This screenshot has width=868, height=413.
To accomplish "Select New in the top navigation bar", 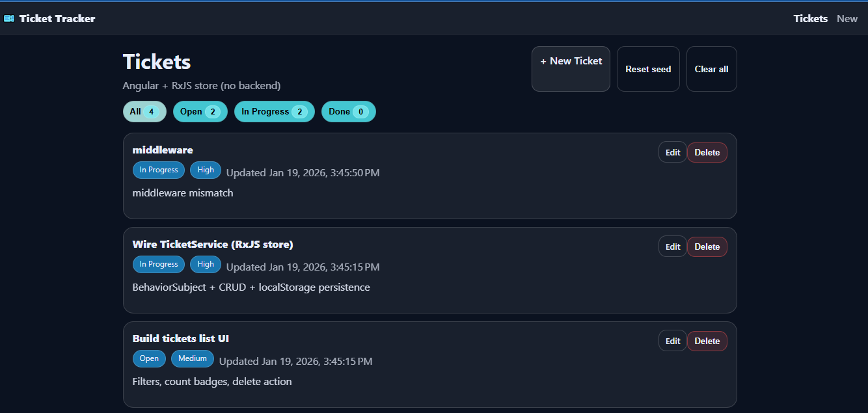I will tap(847, 18).
